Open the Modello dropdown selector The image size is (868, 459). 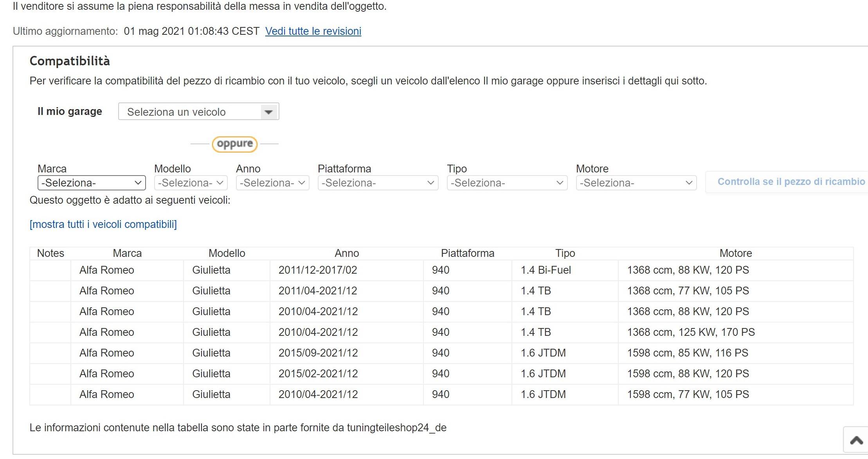coord(191,183)
